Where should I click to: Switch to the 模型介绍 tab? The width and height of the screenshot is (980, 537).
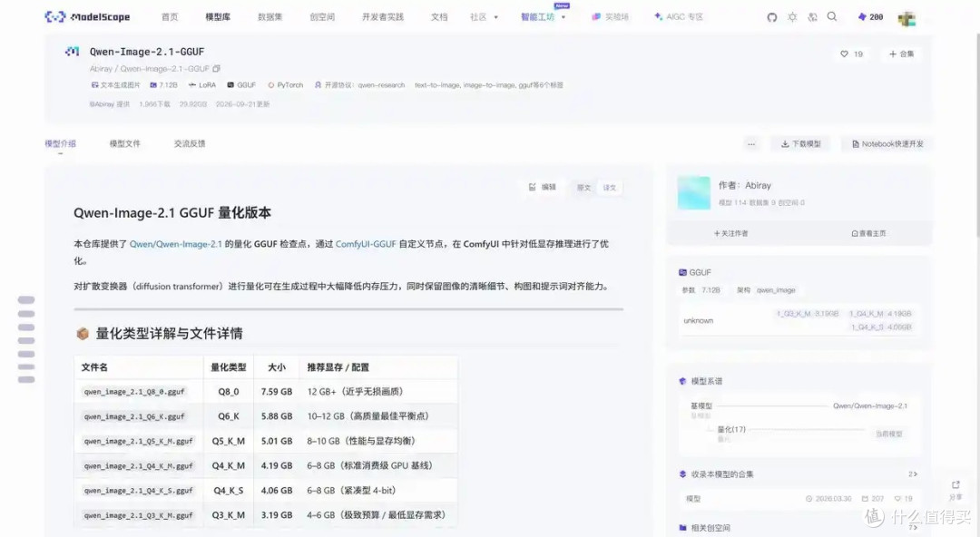[60, 144]
